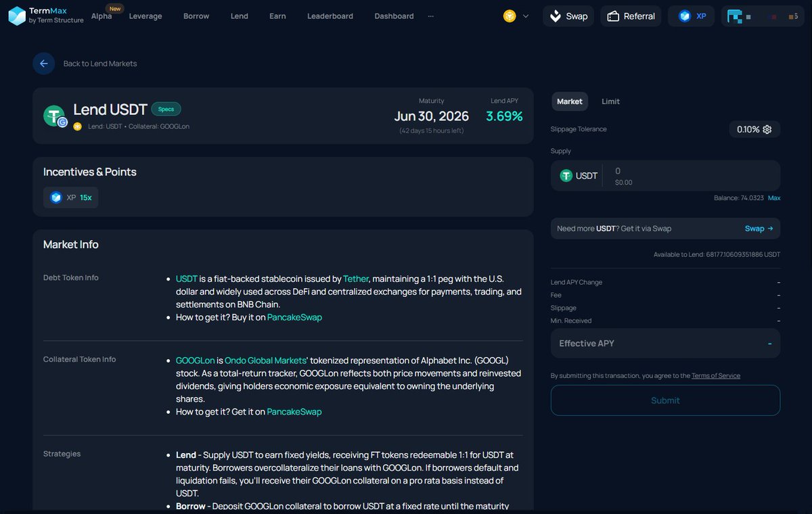
Task: Click the Collateral Token Info label
Action: (x=79, y=359)
